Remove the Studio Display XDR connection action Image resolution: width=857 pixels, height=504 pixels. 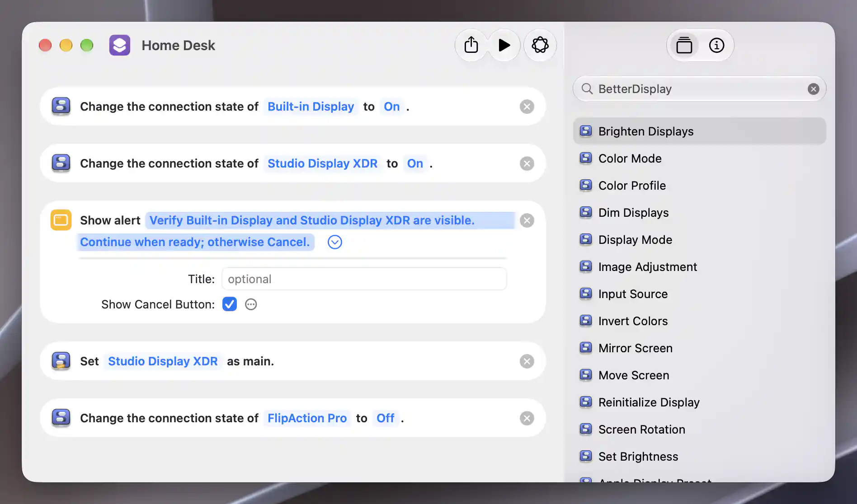tap(527, 163)
